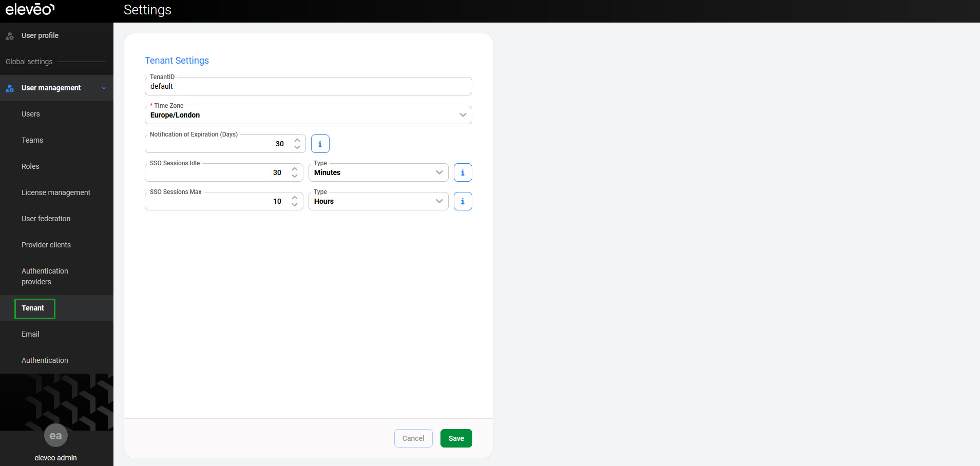The height and width of the screenshot is (466, 980).
Task: Open the Email settings item
Action: click(x=30, y=334)
